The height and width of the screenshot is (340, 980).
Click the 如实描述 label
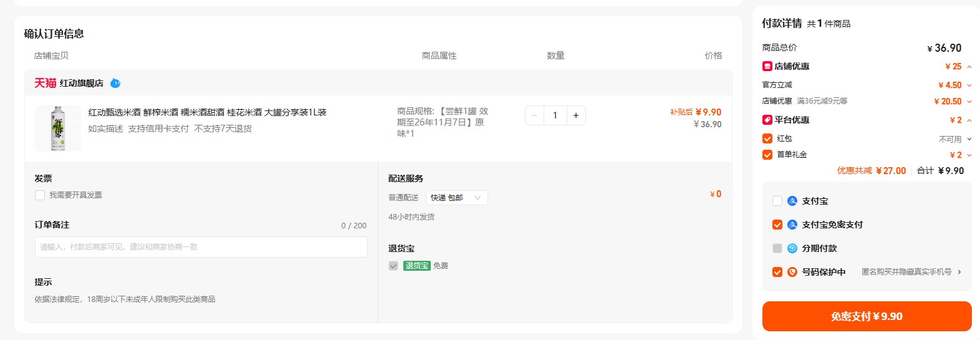[105, 129]
